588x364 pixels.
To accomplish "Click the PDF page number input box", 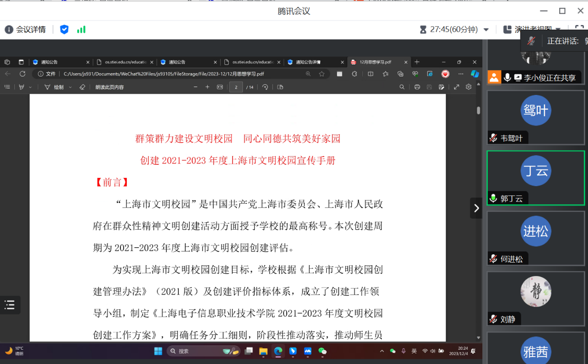I will pyautogui.click(x=236, y=87).
